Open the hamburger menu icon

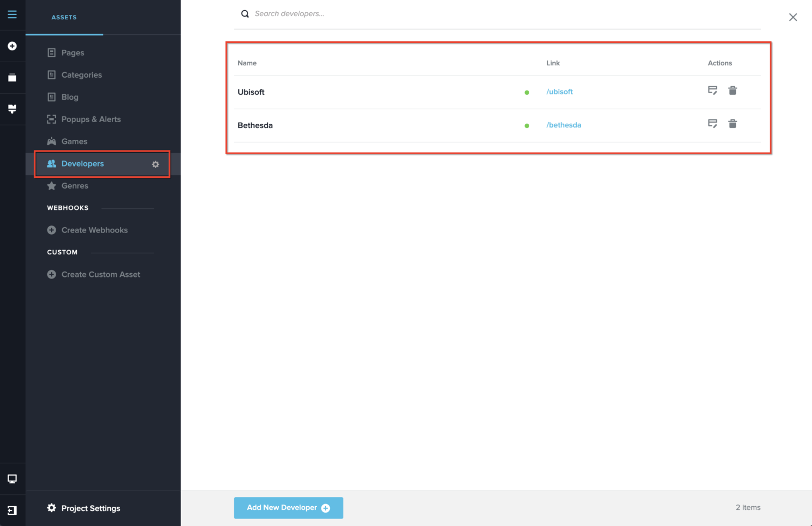(x=12, y=14)
